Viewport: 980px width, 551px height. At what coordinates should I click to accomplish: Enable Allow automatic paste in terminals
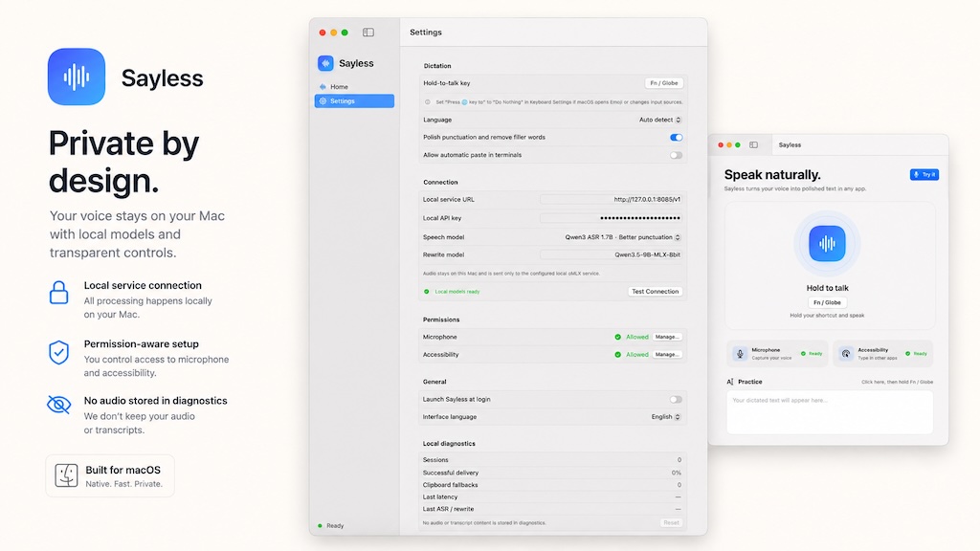[676, 155]
